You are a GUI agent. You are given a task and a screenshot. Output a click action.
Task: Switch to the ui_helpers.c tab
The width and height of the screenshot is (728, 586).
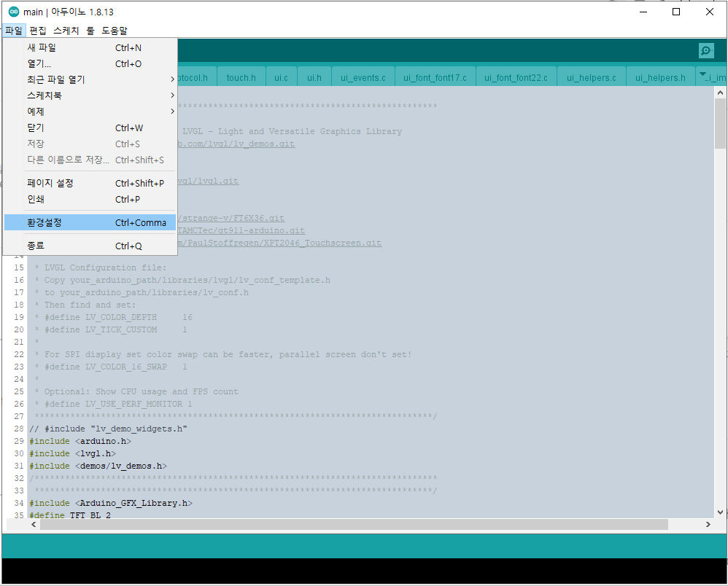pos(591,77)
